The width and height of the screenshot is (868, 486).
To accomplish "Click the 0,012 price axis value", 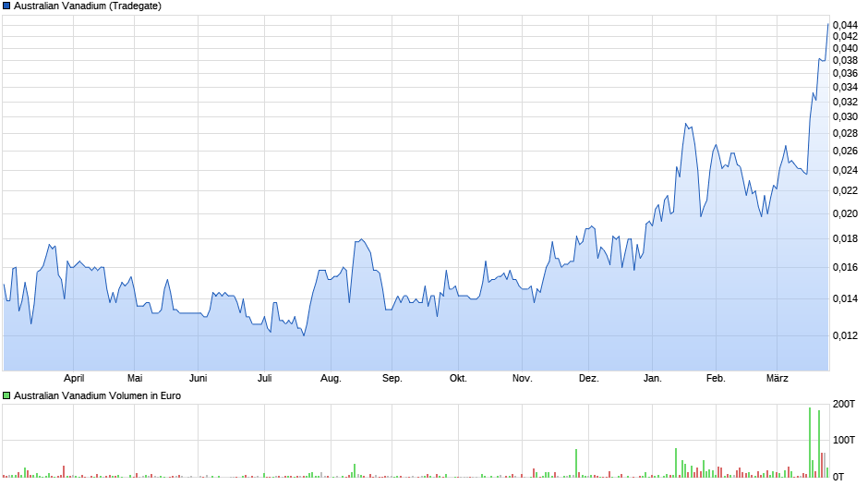I will click(x=844, y=336).
